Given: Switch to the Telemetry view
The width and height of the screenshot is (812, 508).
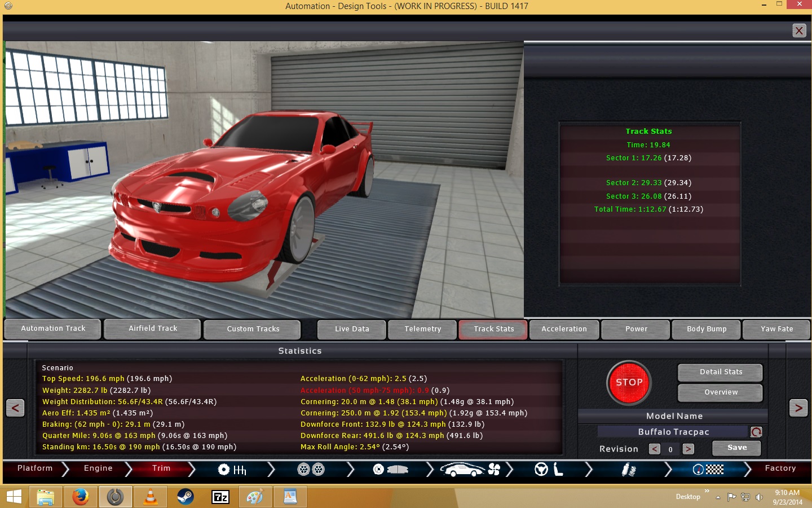Looking at the screenshot, I should point(422,329).
